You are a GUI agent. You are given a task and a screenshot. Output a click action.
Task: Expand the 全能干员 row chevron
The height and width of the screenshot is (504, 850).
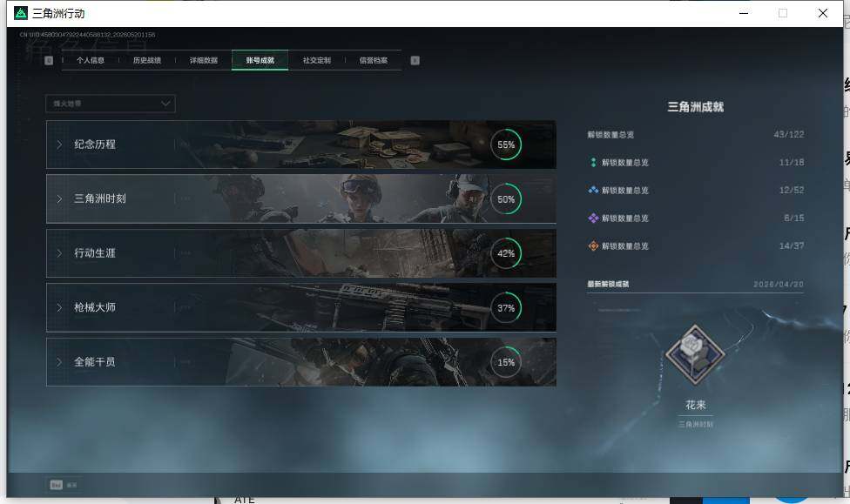[59, 361]
